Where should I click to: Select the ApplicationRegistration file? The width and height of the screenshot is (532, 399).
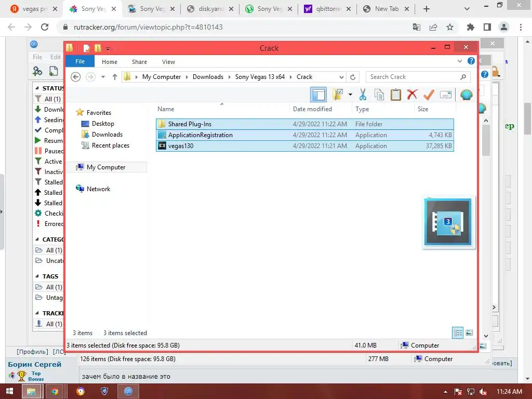[304, 135]
